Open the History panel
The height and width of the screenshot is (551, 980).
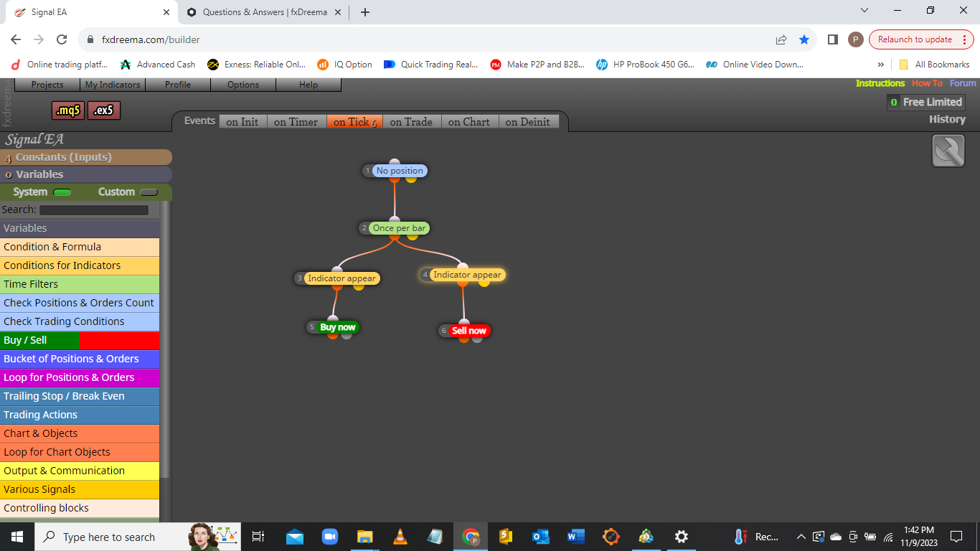tap(947, 119)
